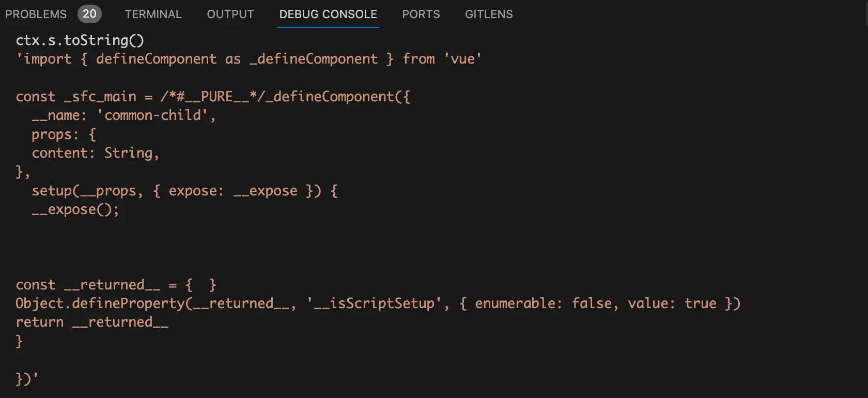Click the const __returned__ output line
This screenshot has width=868, height=398.
coord(116,285)
